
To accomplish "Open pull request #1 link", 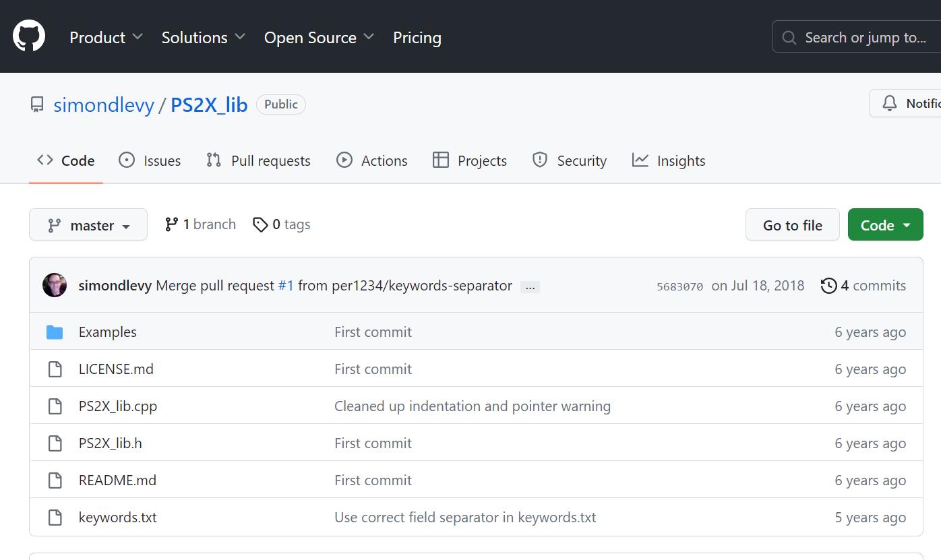I will point(286,286).
